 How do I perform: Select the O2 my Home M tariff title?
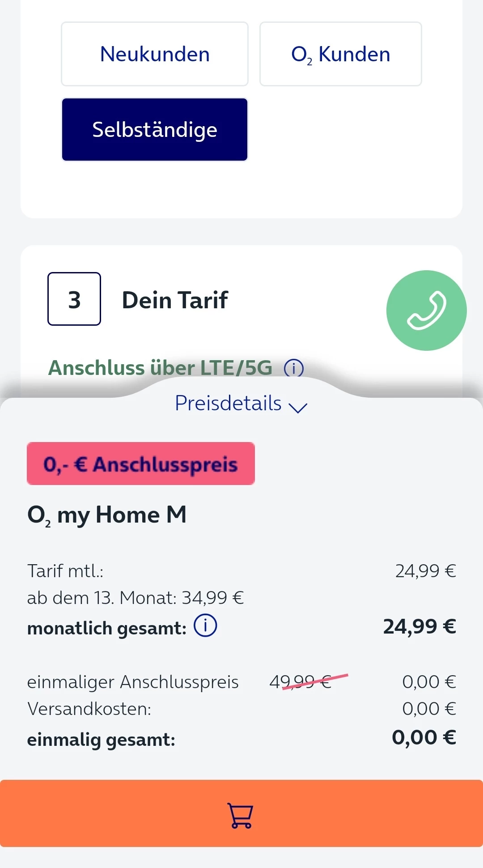107,515
